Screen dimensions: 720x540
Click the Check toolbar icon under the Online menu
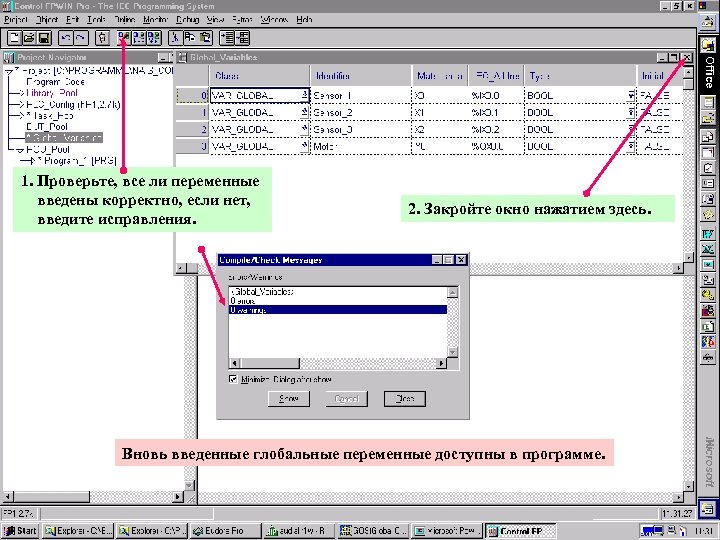click(124, 38)
